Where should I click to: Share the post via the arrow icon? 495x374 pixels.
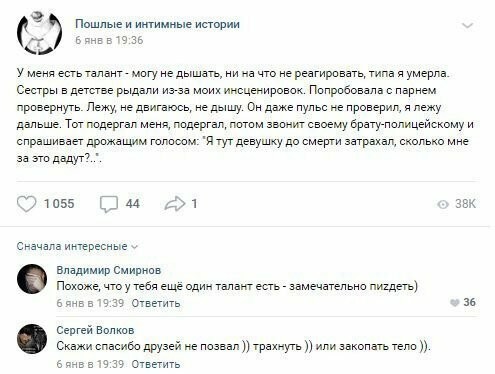coord(175,204)
